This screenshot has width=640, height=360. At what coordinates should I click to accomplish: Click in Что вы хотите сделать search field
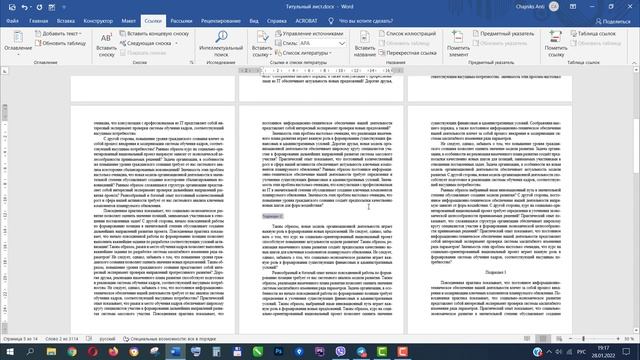pos(366,21)
